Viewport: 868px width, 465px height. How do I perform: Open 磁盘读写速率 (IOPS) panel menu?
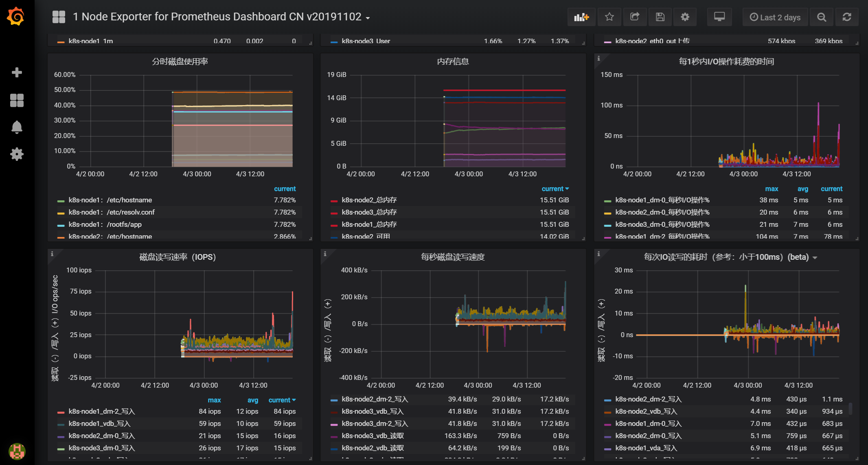coord(178,257)
